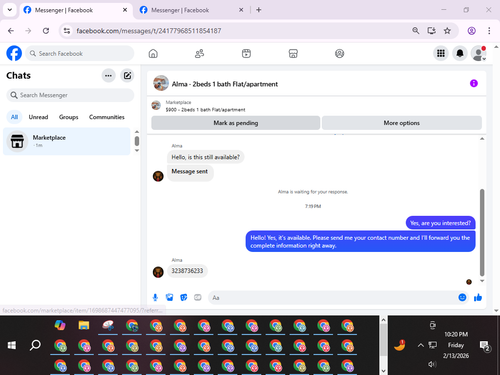Attach a file with photo icon

click(x=169, y=297)
